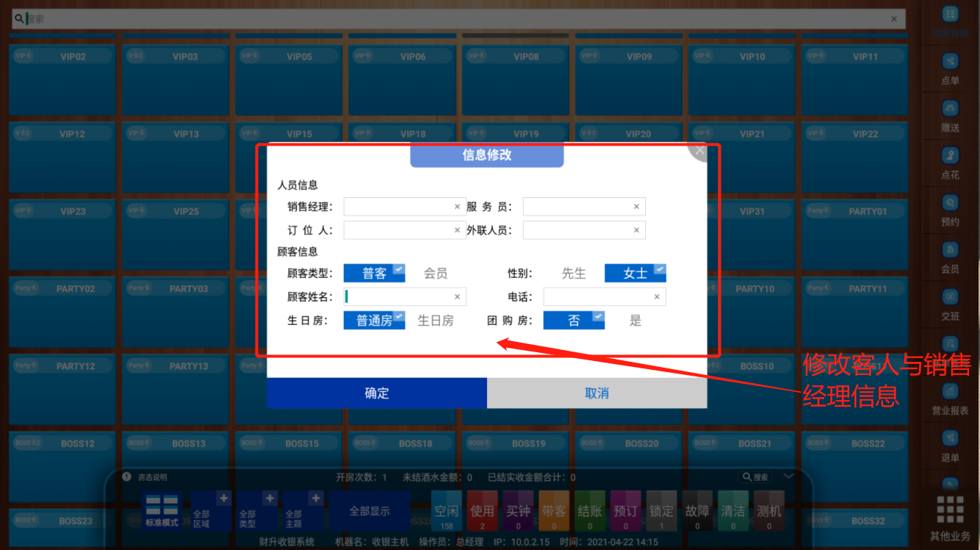980x550 pixels.
Task: Clear the 外联人员 field with its ×
Action: 636,230
